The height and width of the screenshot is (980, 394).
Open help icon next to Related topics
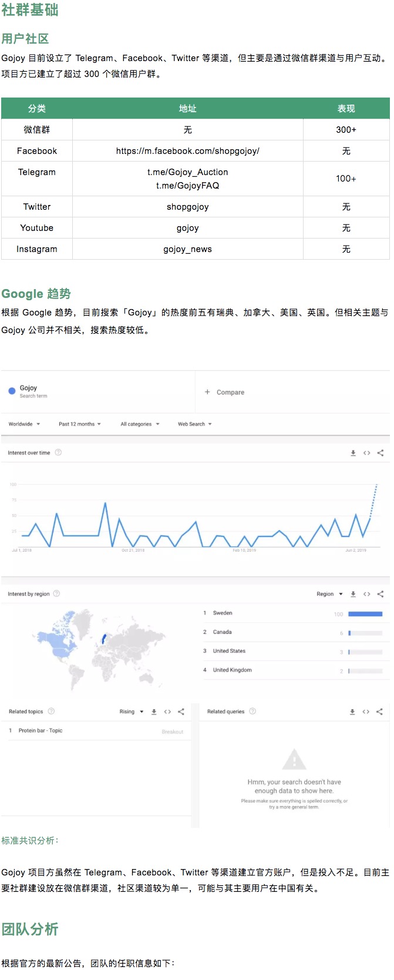pos(51,711)
